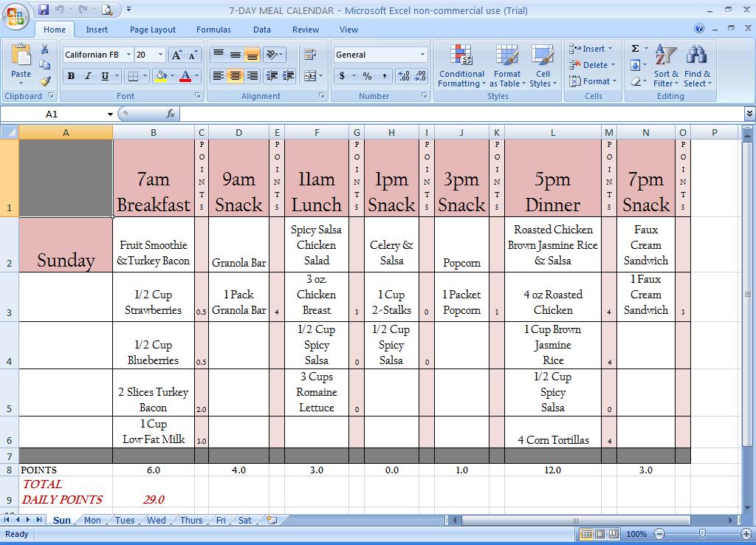
Task: Click the Select All corner button
Action: click(9, 132)
